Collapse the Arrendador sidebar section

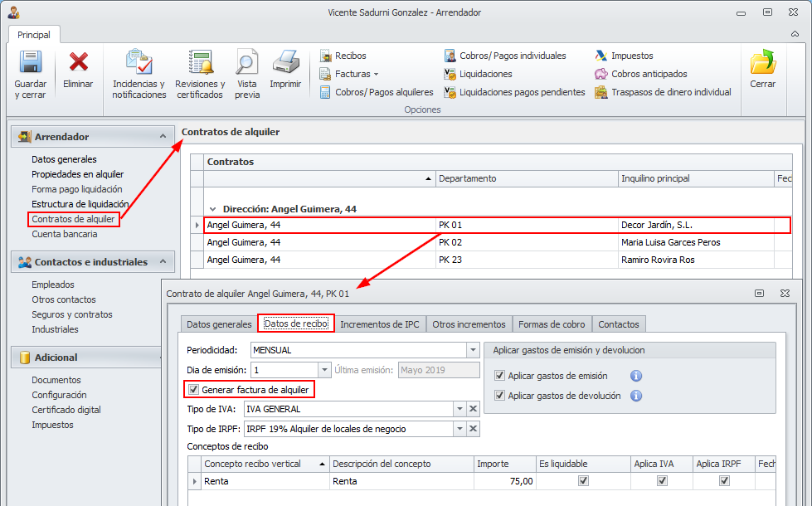[x=163, y=136]
